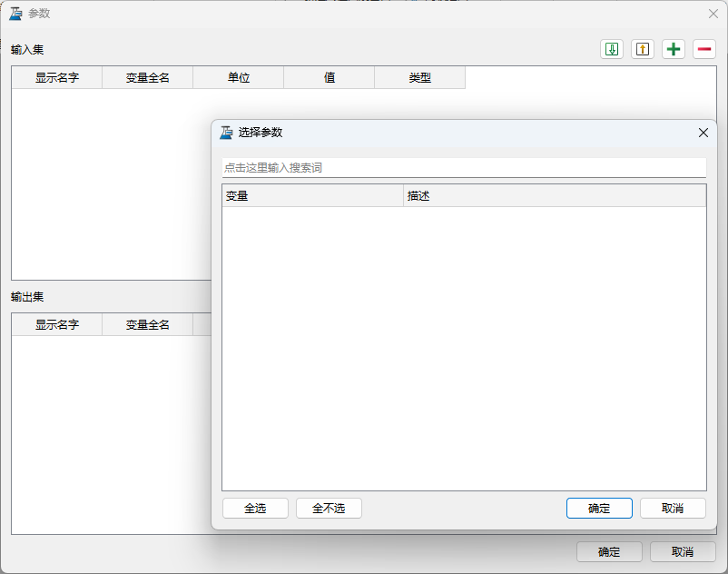Click the 选择参数 dialog title icon
The image size is (728, 574).
point(226,133)
